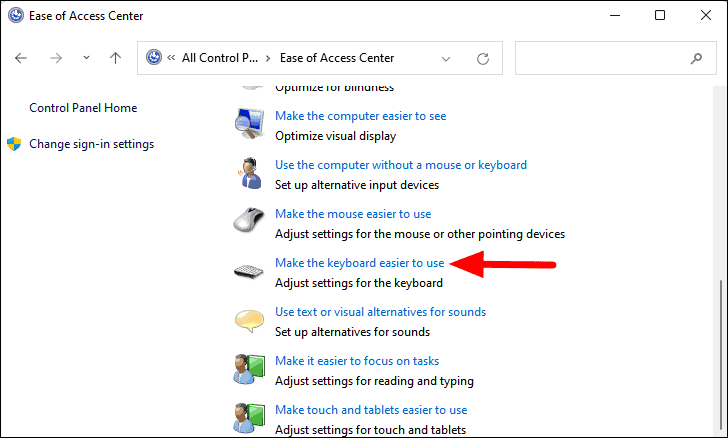728x438 pixels.
Task: Click 'Adjust settings for touch and tablets' text
Action: coord(370,430)
